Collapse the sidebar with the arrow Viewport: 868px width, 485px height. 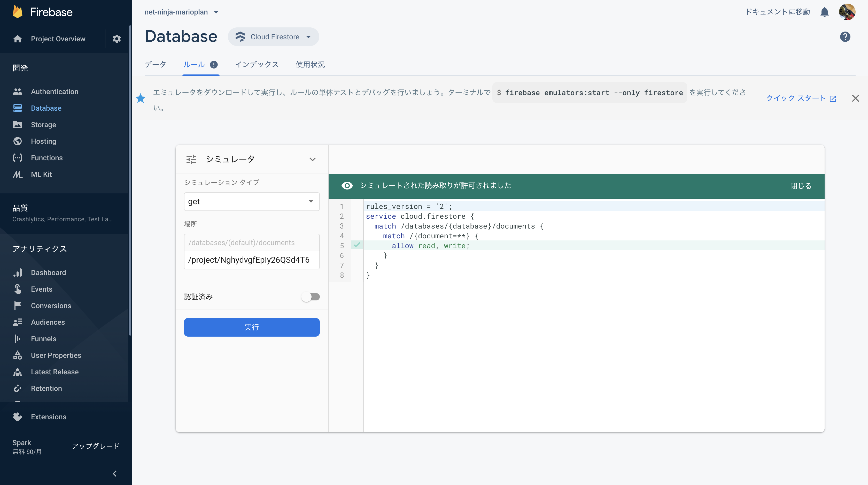(114, 474)
